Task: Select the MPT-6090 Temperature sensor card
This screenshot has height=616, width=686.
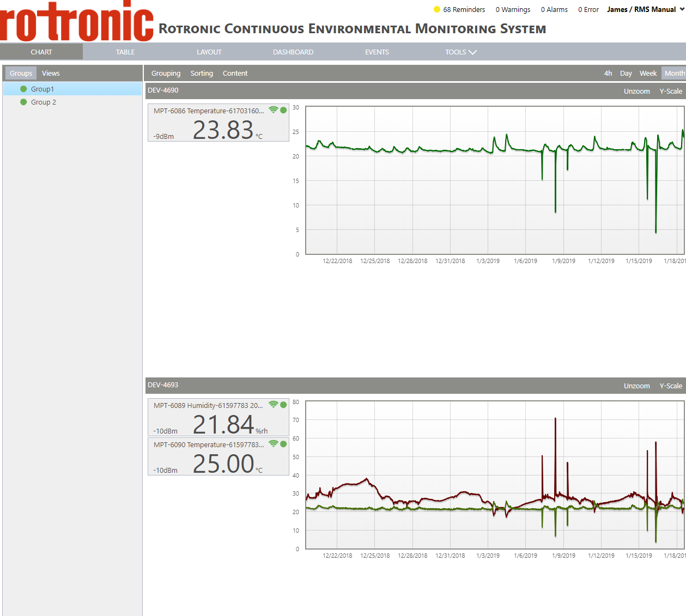Action: (218, 456)
